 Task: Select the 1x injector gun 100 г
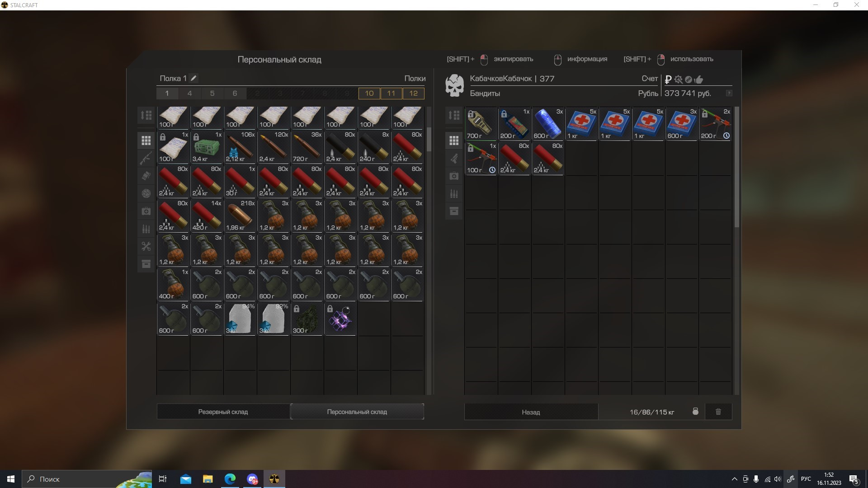(x=481, y=158)
